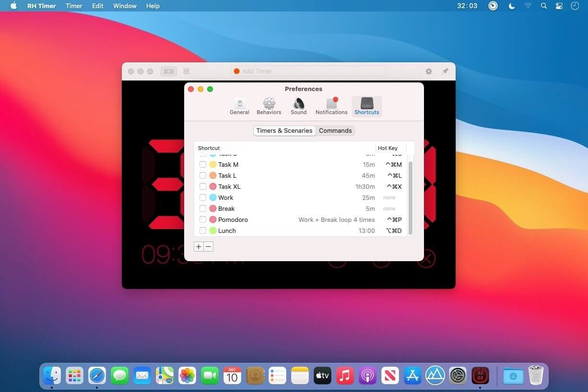The width and height of the screenshot is (588, 392).
Task: Select the Commands segment
Action: coord(335,130)
